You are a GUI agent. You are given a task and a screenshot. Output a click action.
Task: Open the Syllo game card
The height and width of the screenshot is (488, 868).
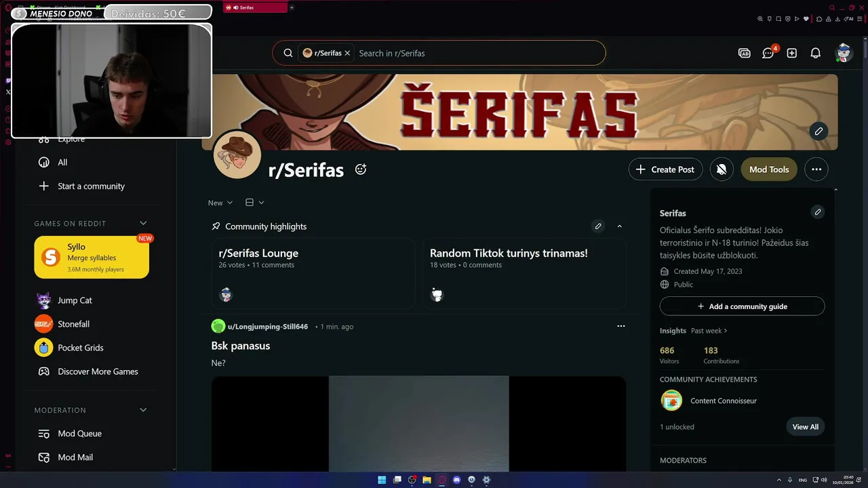[x=92, y=257]
